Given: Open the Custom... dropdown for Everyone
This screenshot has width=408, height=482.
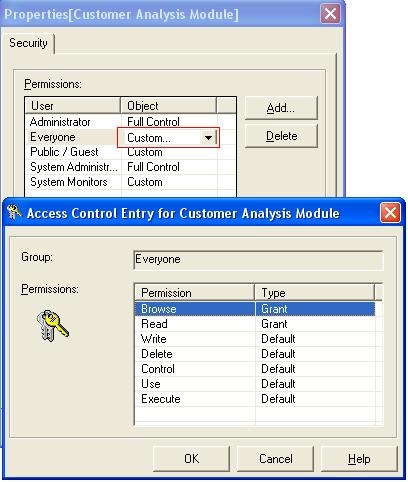Looking at the screenshot, I should pyautogui.click(x=208, y=137).
